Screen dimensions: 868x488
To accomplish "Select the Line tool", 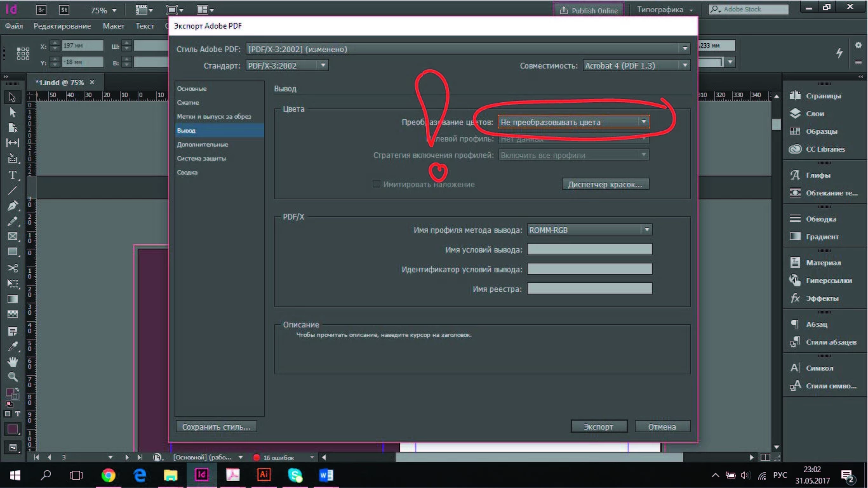I will (12, 190).
